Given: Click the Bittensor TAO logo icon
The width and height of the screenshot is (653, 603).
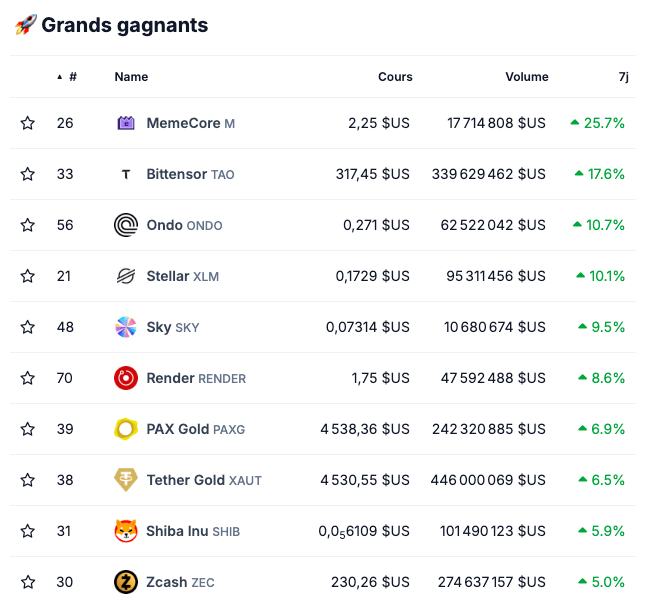Looking at the screenshot, I should point(126,174).
